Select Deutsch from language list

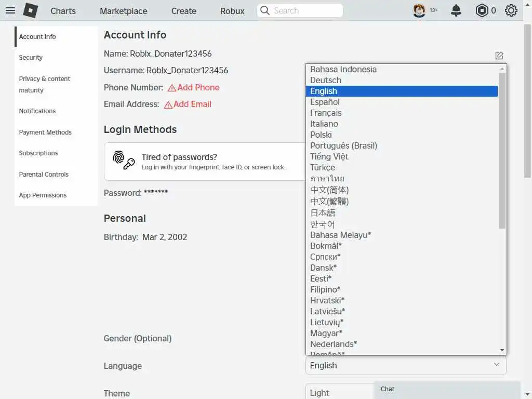point(402,80)
